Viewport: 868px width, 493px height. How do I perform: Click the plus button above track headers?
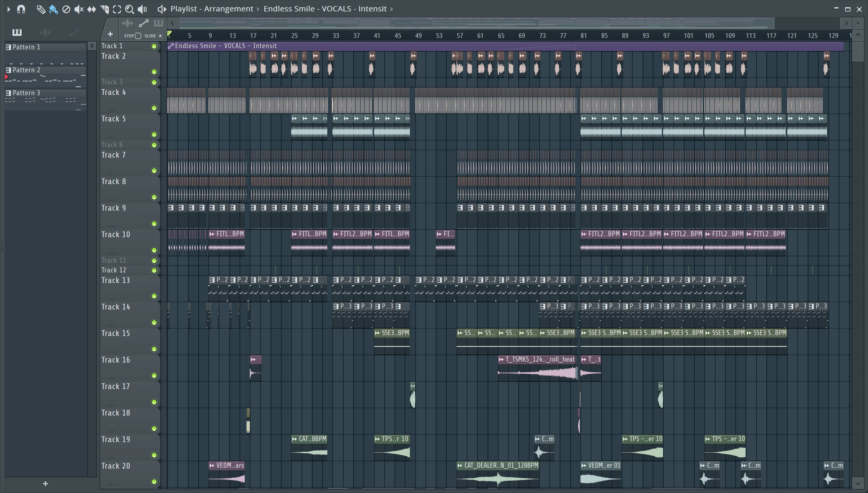coord(110,34)
